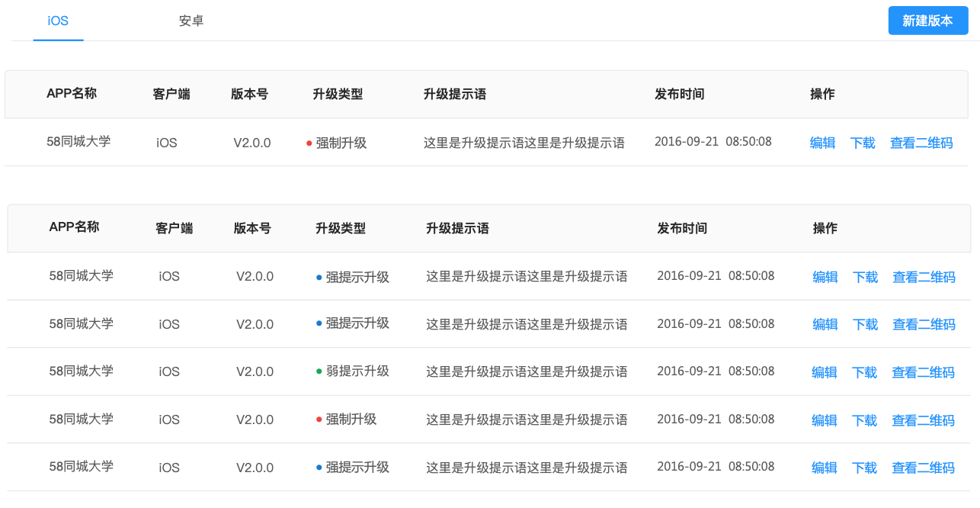Viewport: 980px width, 508px height.
Task: Click the 版本号 header in the second table
Action: click(x=252, y=228)
